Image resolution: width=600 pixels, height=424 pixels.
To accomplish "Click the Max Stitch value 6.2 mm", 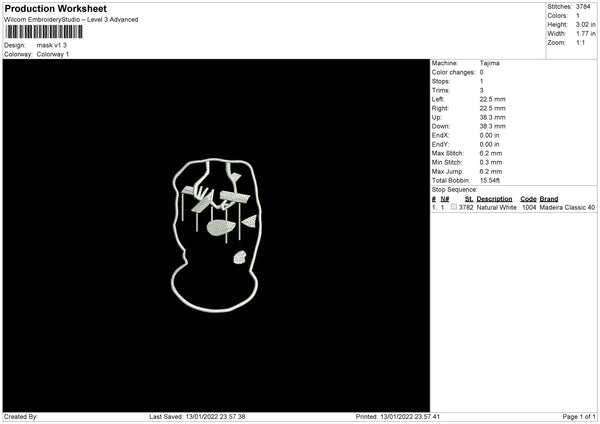I will tap(491, 153).
